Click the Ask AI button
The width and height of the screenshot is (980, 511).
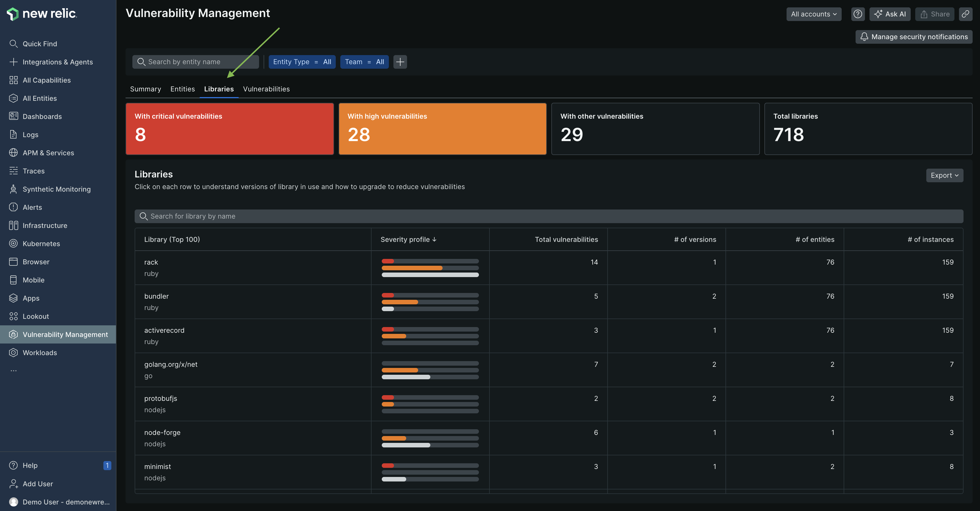click(x=889, y=14)
